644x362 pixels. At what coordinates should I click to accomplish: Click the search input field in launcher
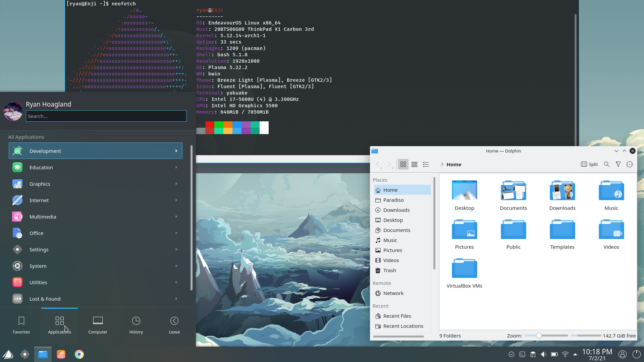[x=106, y=116]
